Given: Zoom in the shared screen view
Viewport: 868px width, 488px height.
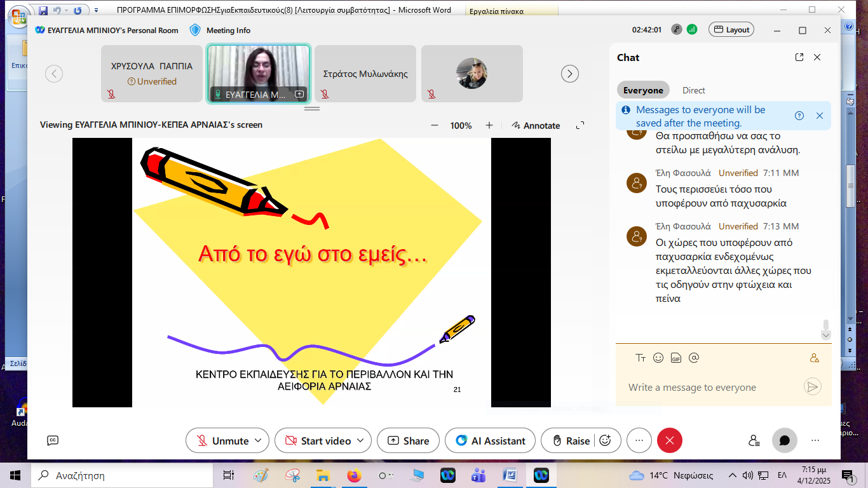Looking at the screenshot, I should click(489, 125).
